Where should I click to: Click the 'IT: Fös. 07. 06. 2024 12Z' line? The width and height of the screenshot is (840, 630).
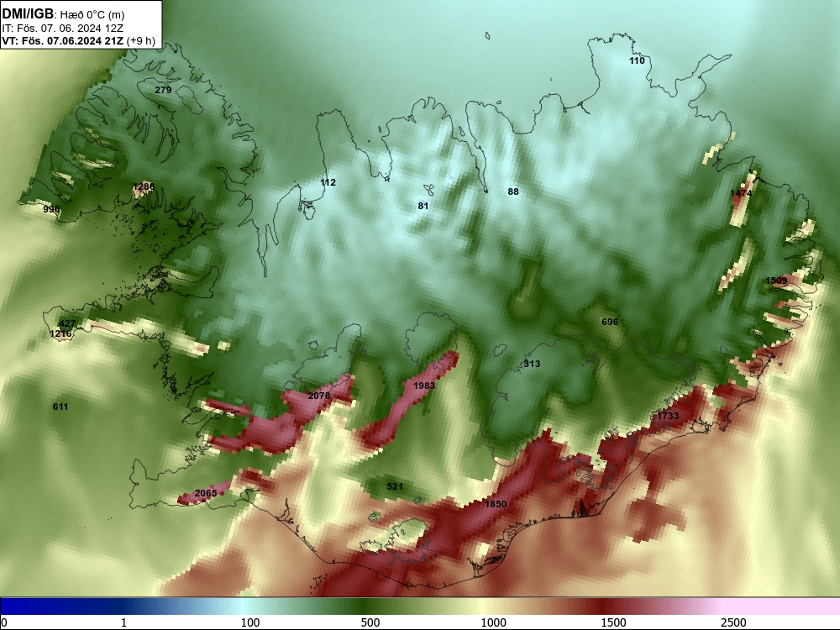[x=63, y=29]
